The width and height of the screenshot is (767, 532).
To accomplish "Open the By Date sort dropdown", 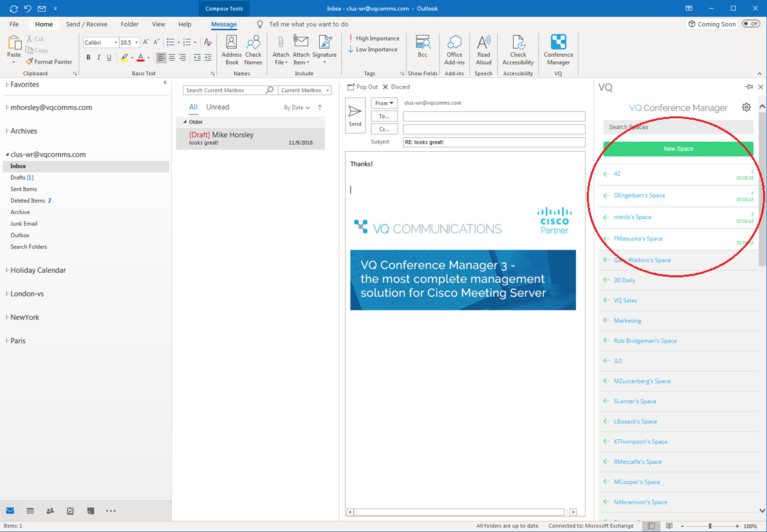I will 297,107.
